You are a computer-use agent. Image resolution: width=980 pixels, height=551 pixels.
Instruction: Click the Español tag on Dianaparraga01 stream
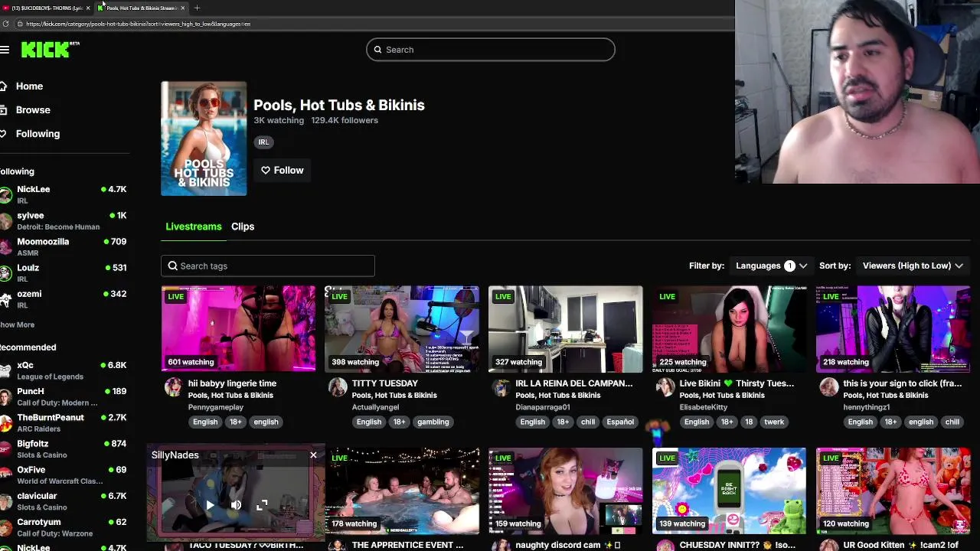620,422
